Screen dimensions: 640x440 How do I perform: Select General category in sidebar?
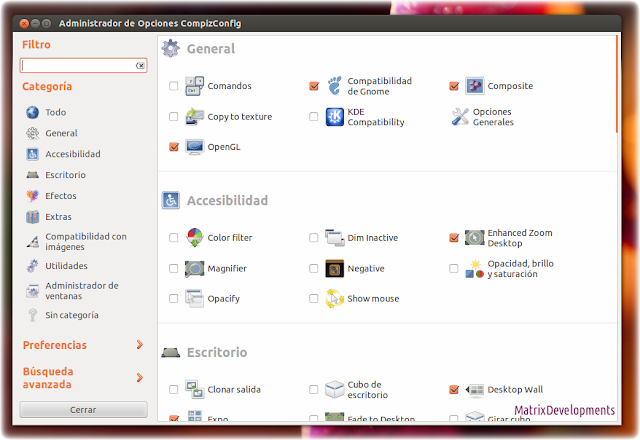(x=61, y=133)
